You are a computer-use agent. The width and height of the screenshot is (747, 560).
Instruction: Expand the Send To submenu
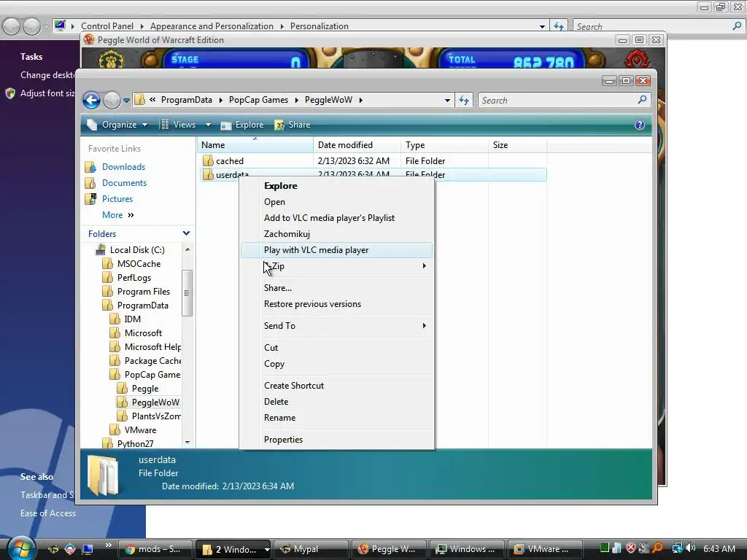click(x=336, y=326)
